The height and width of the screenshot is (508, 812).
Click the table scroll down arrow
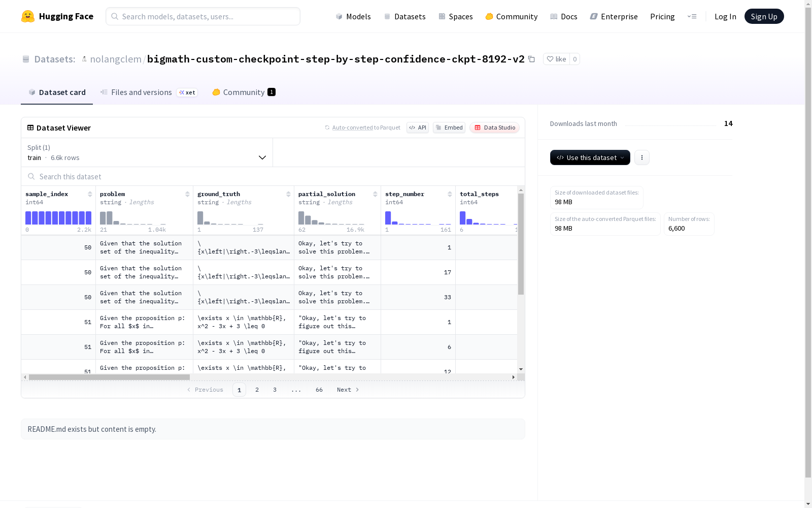[x=521, y=369]
